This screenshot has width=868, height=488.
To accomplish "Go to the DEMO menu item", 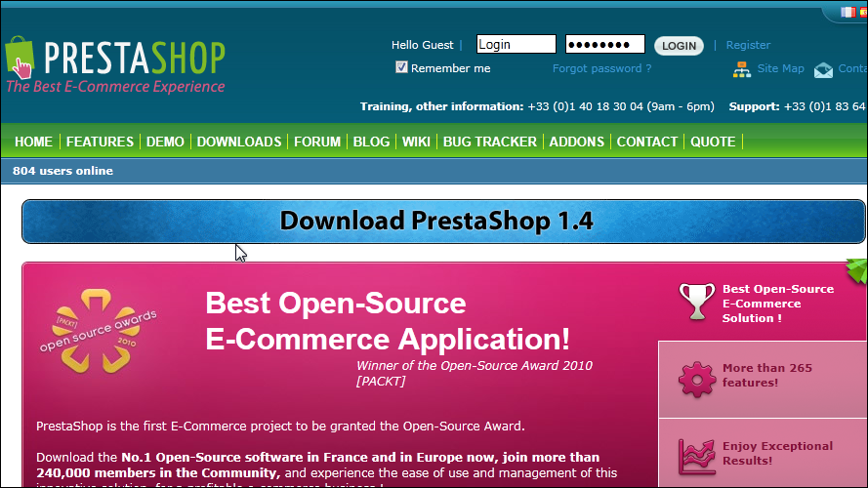I will pos(165,142).
